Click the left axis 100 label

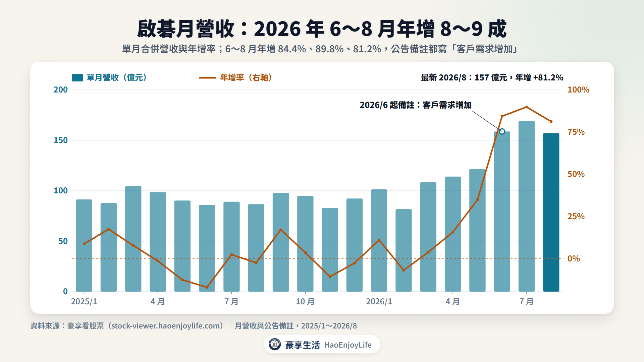(61, 191)
